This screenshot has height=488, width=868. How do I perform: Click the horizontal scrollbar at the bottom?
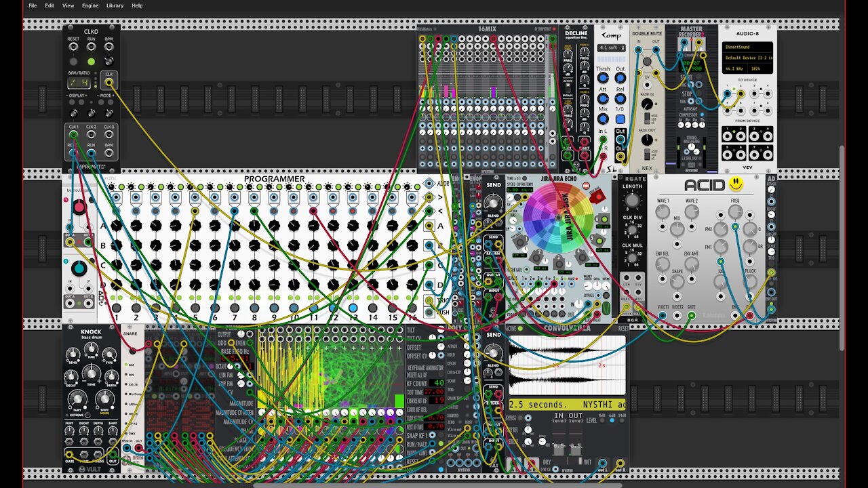pos(437,484)
